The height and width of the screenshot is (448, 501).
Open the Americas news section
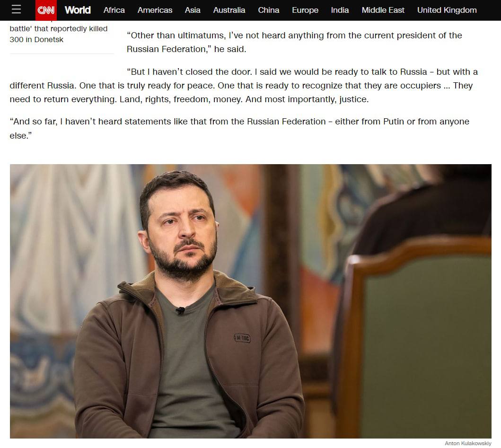tap(155, 10)
